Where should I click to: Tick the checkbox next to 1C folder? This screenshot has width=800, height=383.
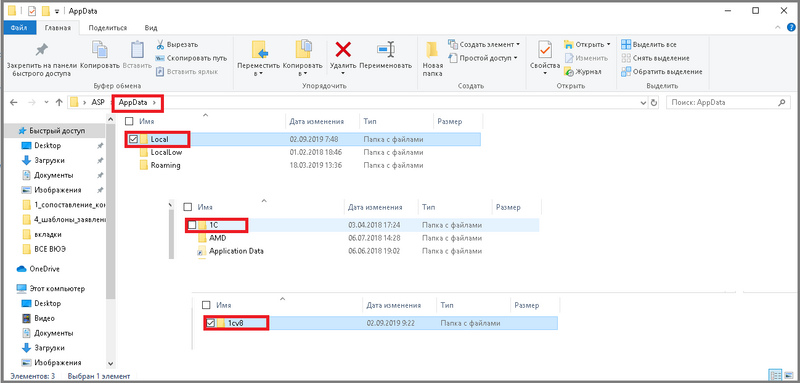point(191,225)
